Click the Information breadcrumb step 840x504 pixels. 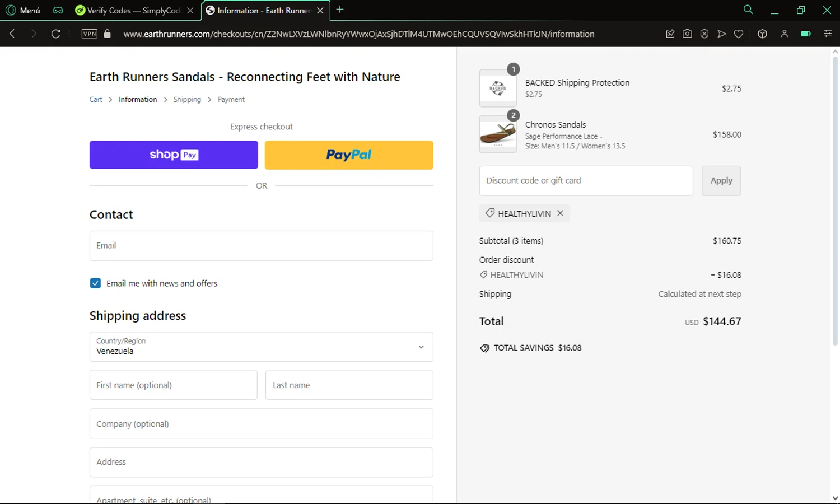point(138,100)
